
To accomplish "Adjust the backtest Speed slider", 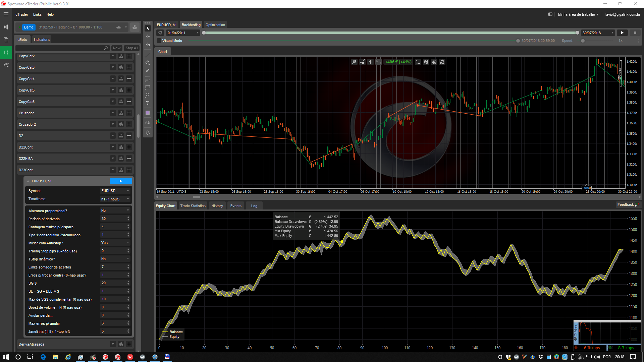I will 583,41.
